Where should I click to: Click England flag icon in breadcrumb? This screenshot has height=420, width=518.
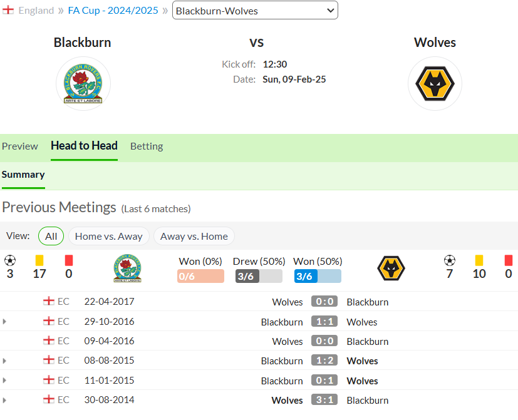coord(8,10)
